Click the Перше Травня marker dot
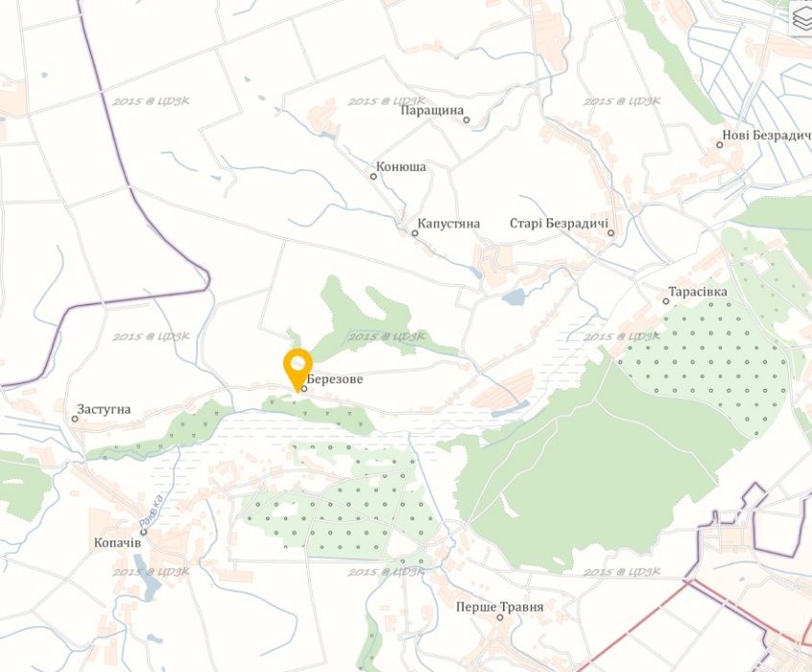The width and height of the screenshot is (812, 672). pyautogui.click(x=500, y=617)
